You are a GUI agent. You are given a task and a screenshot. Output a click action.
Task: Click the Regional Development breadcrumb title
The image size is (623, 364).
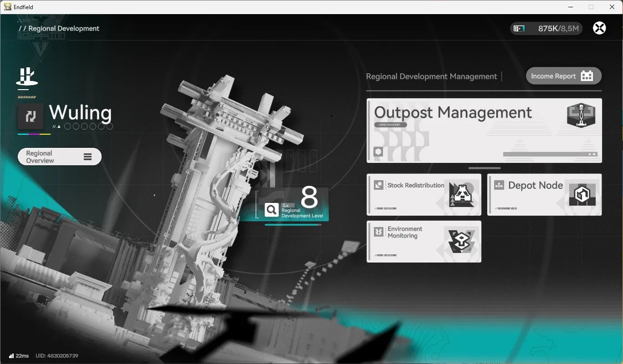(64, 28)
